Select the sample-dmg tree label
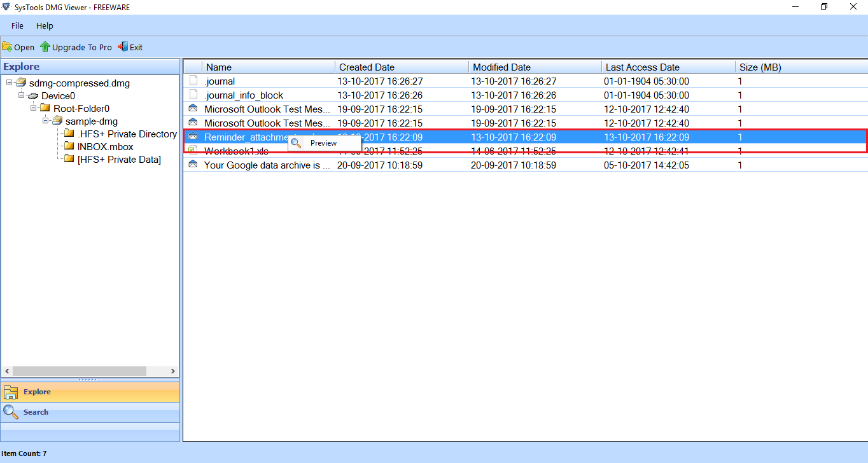The image size is (868, 463). pyautogui.click(x=92, y=121)
